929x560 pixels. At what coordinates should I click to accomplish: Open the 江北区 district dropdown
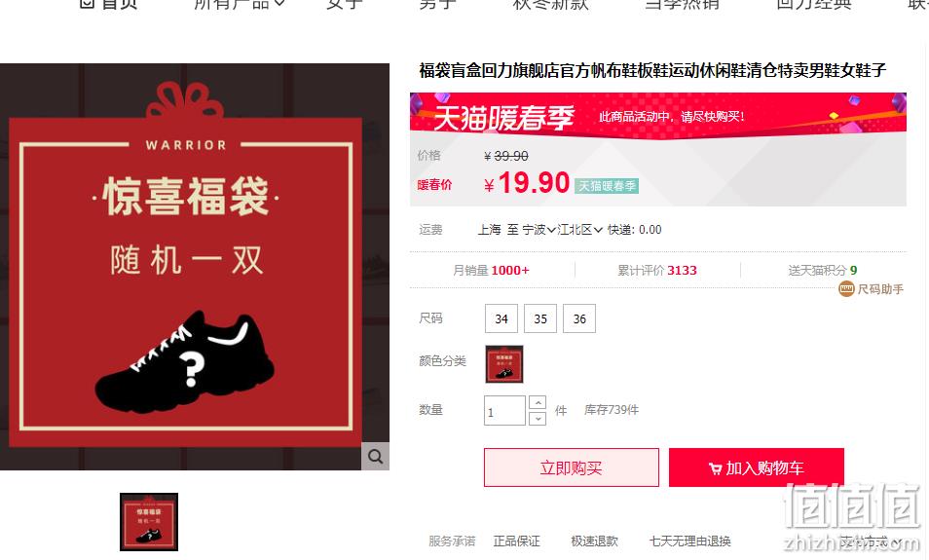[x=580, y=230]
